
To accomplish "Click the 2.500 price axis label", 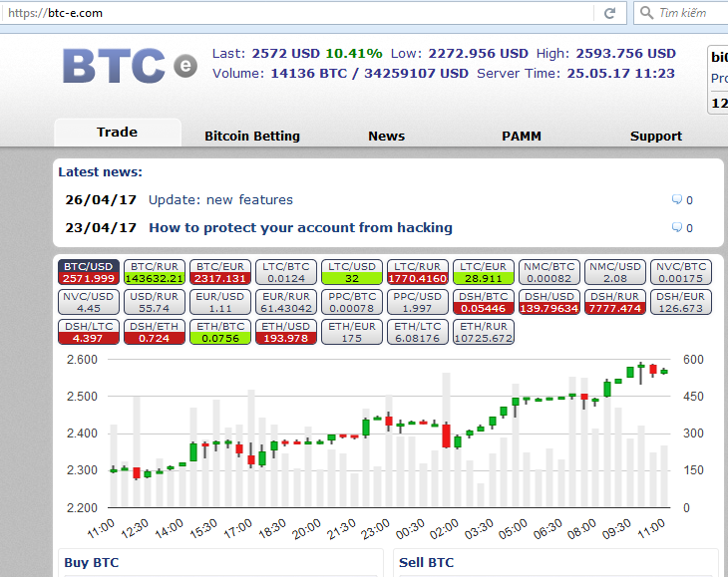I will point(82,397).
